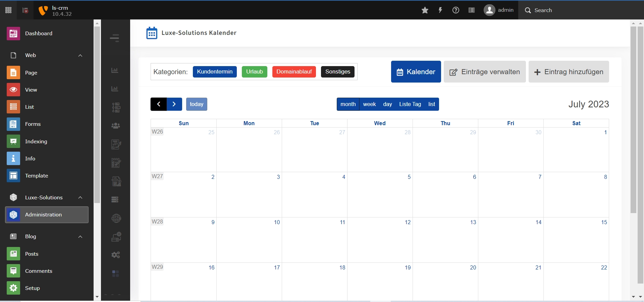The image size is (644, 302).
Task: Click the Search field in top bar
Action: 581,10
